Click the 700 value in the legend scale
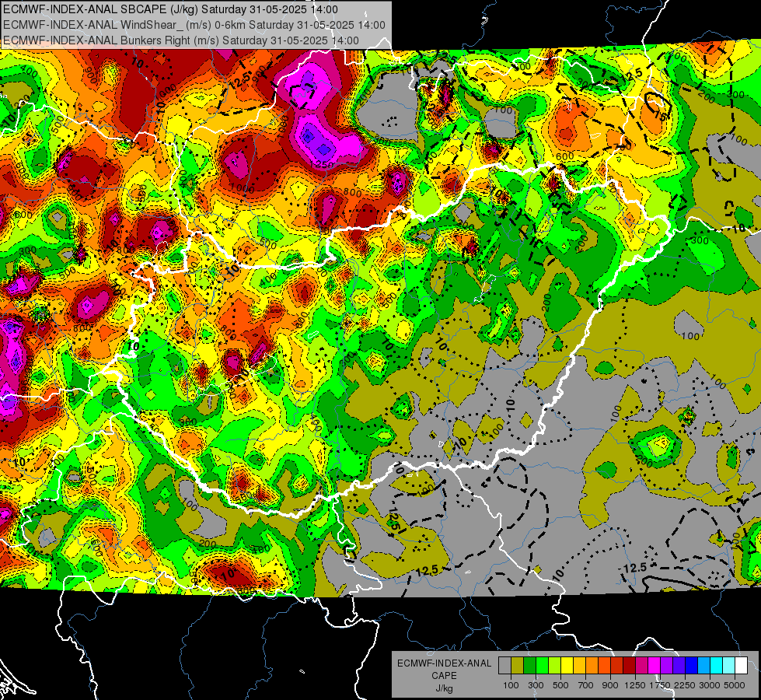The image size is (761, 700). [586, 685]
